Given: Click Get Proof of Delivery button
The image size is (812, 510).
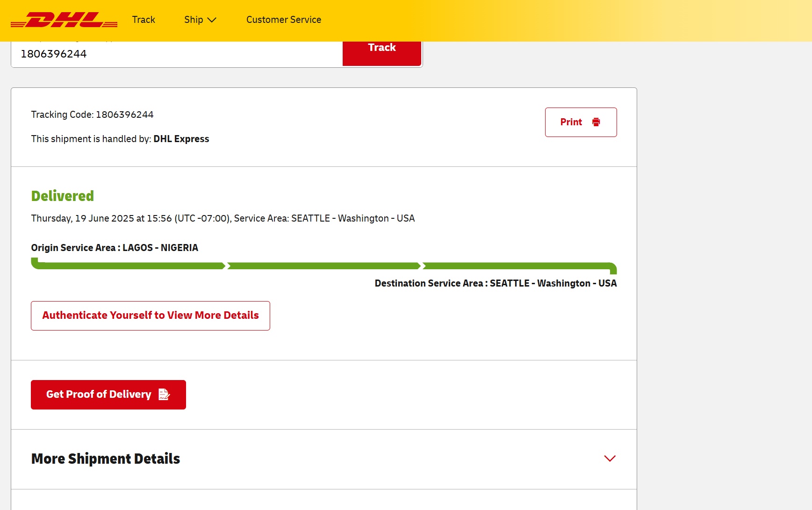Looking at the screenshot, I should (108, 395).
